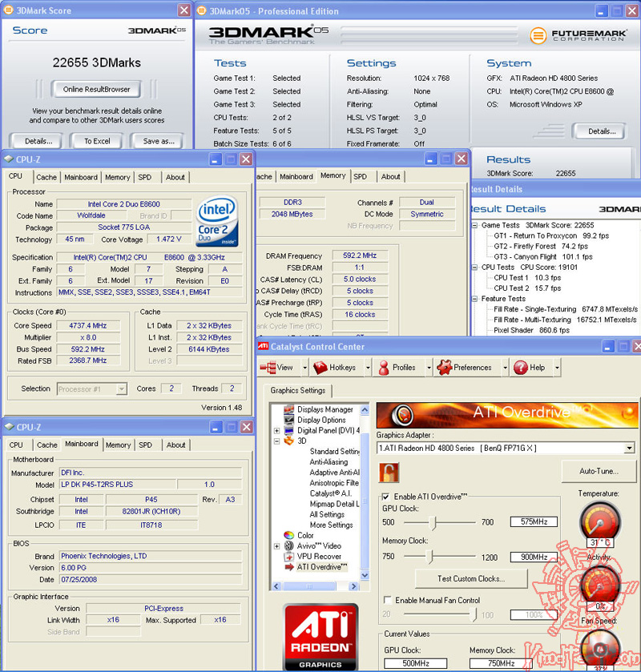Click the Futuremark orange logo
Viewport: 641px width, 672px height.
(x=538, y=35)
